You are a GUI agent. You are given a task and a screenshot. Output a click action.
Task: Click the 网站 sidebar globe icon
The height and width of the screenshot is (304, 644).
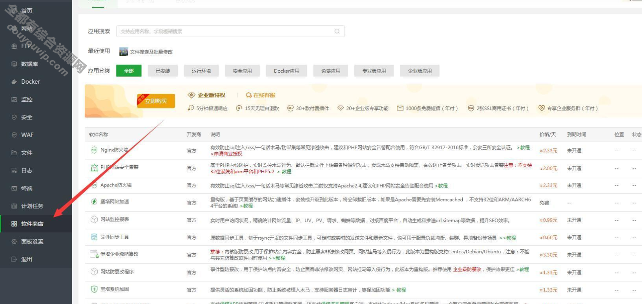point(14,28)
